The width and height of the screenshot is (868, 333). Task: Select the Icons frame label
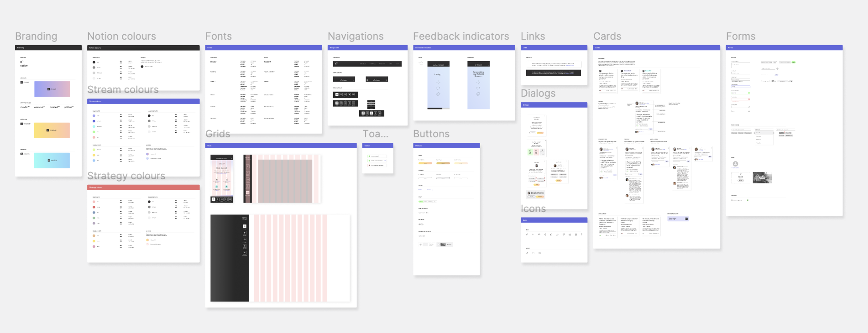[x=533, y=208]
